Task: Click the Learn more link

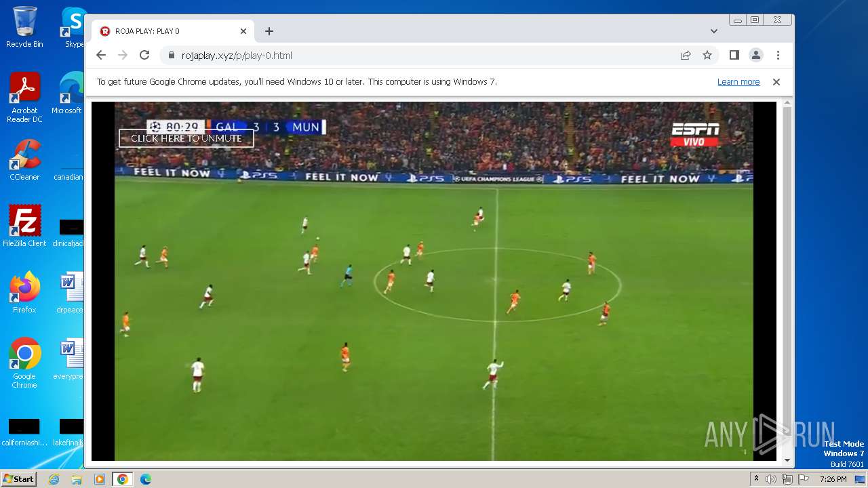Action: [738, 82]
